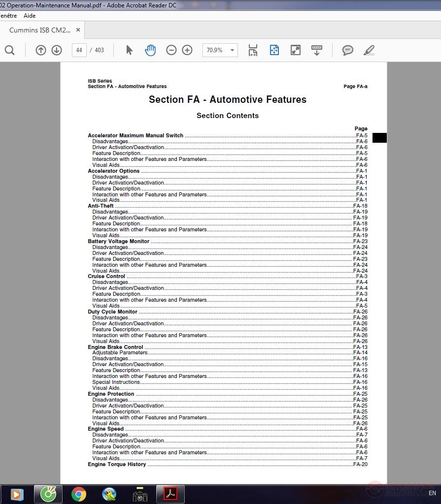Click the page number field showing 44

tap(79, 50)
